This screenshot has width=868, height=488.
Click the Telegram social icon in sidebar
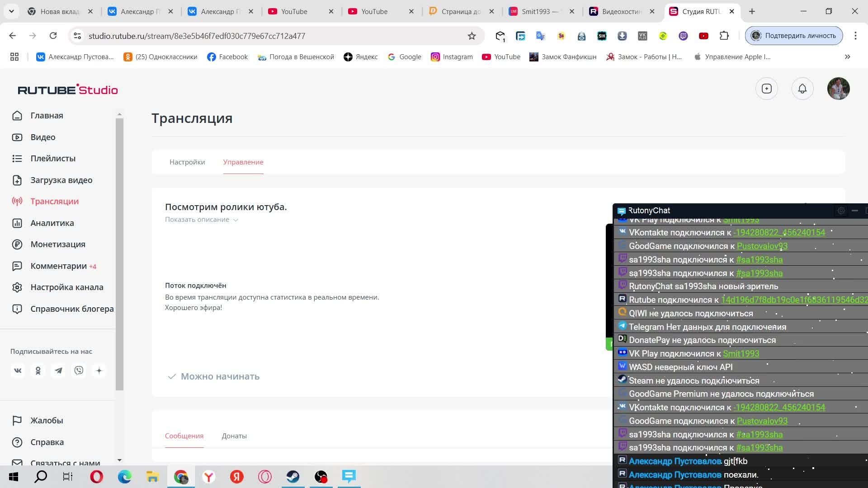pyautogui.click(x=58, y=371)
